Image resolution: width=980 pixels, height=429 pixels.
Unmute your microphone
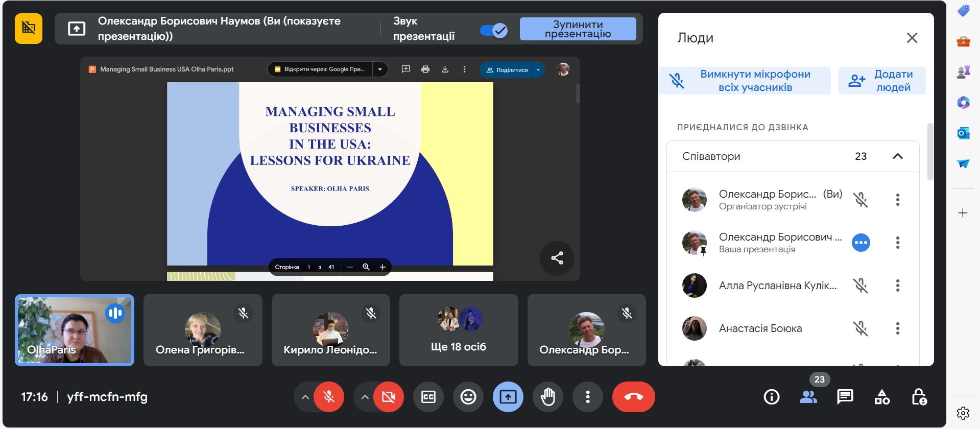tap(329, 397)
